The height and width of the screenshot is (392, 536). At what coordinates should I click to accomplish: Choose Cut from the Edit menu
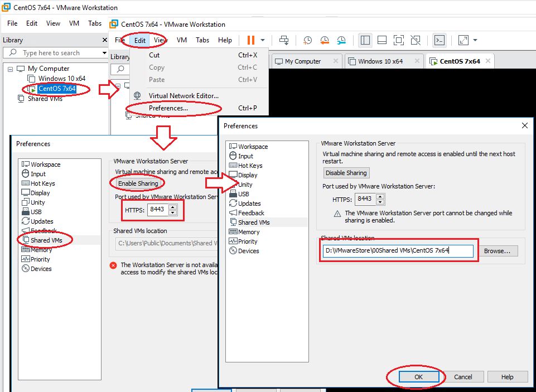pos(200,55)
